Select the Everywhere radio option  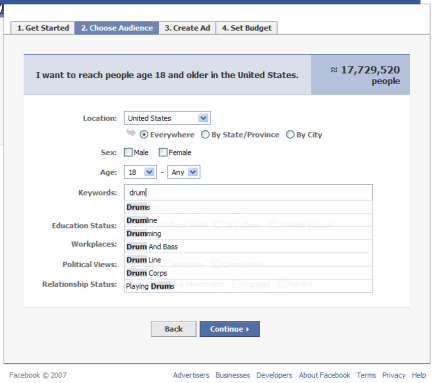[x=144, y=135]
